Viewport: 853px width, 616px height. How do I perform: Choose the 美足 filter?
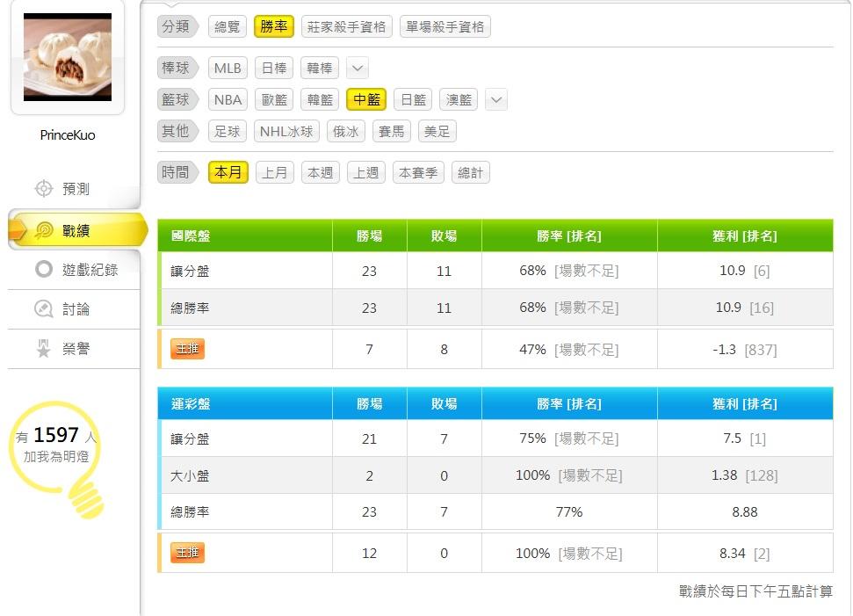point(437,131)
